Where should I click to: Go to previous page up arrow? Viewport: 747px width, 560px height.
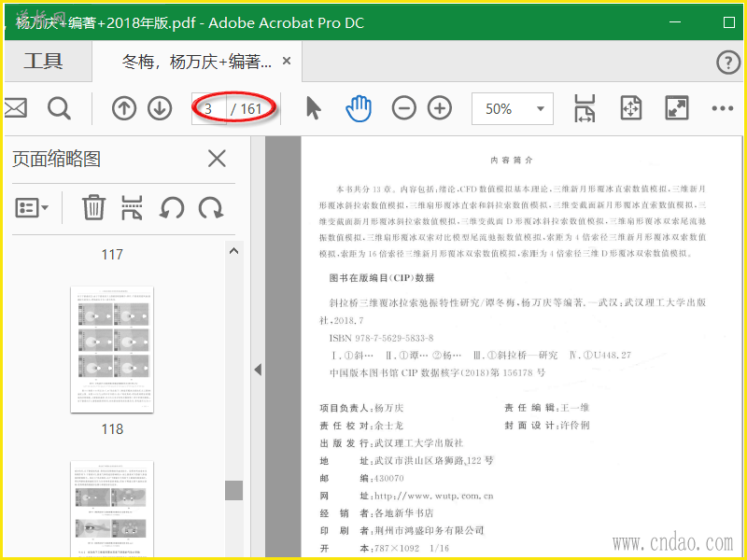(x=124, y=108)
